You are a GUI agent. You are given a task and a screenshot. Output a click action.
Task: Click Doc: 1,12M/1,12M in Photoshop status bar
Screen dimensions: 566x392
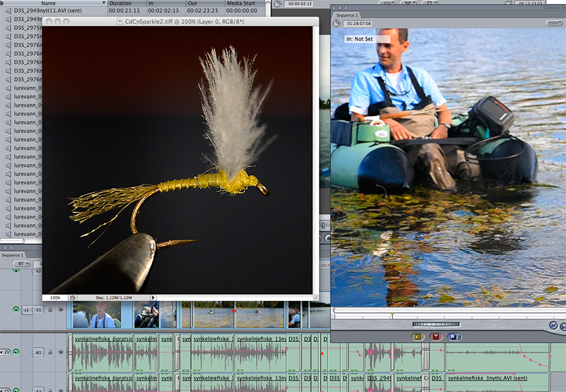click(114, 298)
